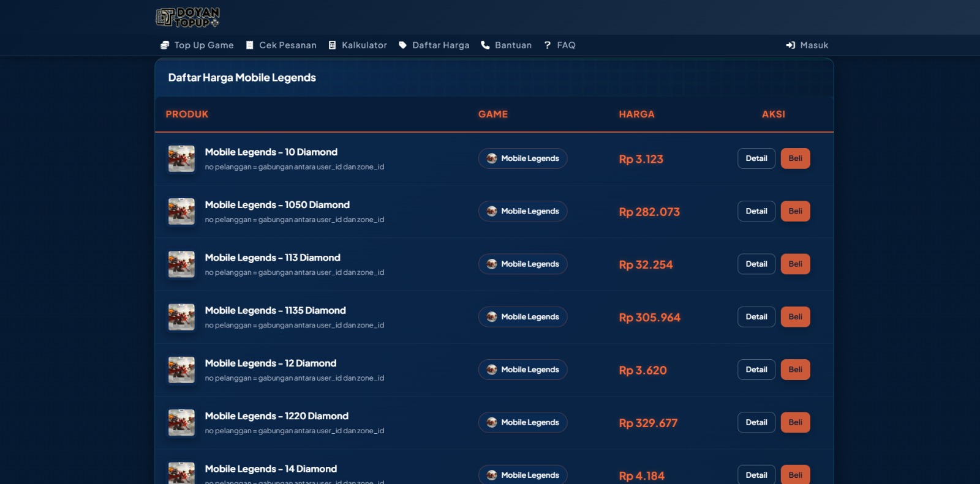Screen dimensions: 980x484
Task: Click the sign-in arrow icon beside Masuk
Action: click(x=791, y=45)
